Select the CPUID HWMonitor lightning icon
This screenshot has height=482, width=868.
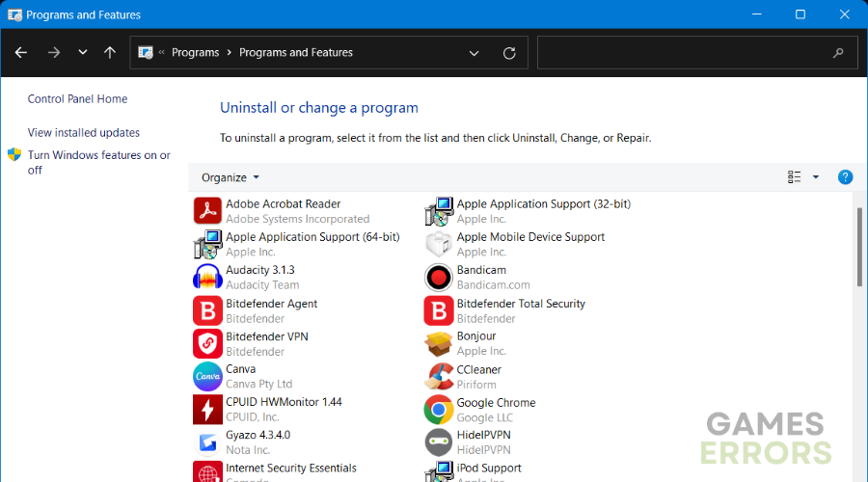pos(207,410)
